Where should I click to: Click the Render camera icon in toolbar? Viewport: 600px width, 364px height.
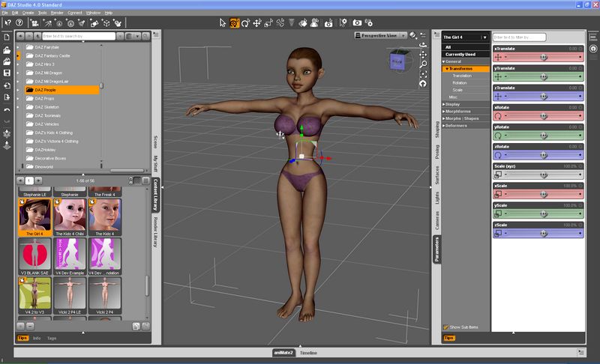[357, 23]
